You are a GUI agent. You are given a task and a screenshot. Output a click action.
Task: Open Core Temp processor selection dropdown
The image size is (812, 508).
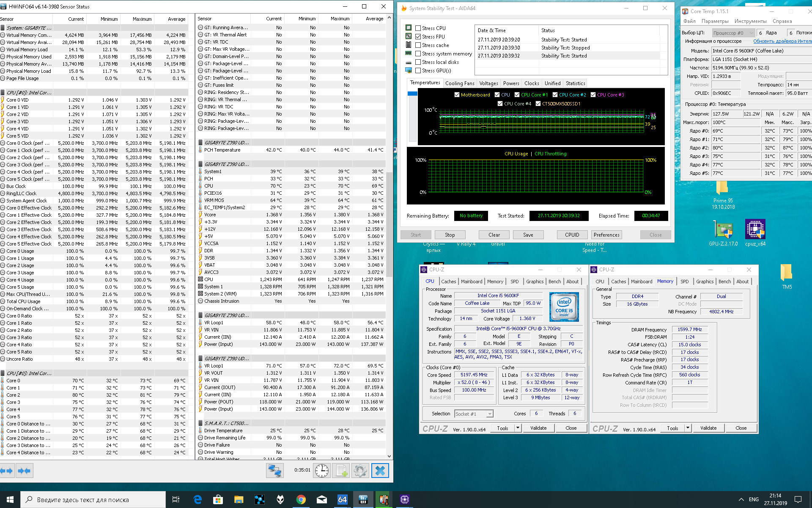coord(733,33)
